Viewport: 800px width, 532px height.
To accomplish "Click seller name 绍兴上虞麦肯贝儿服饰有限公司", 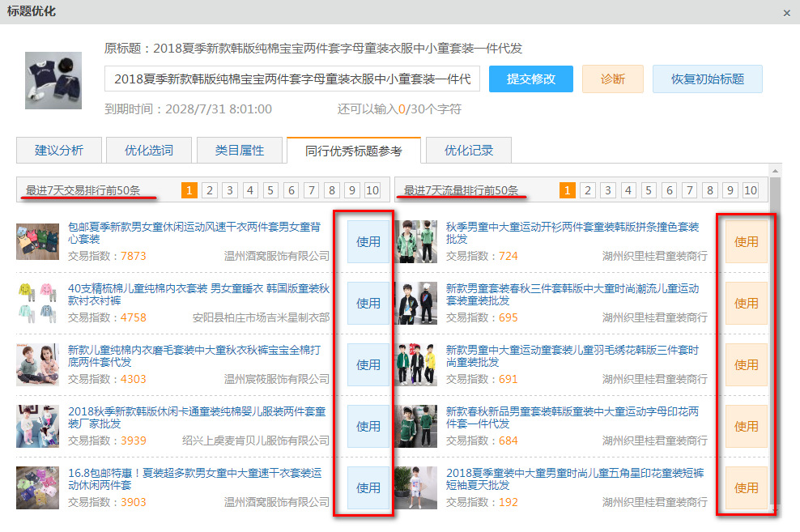I will [x=256, y=440].
